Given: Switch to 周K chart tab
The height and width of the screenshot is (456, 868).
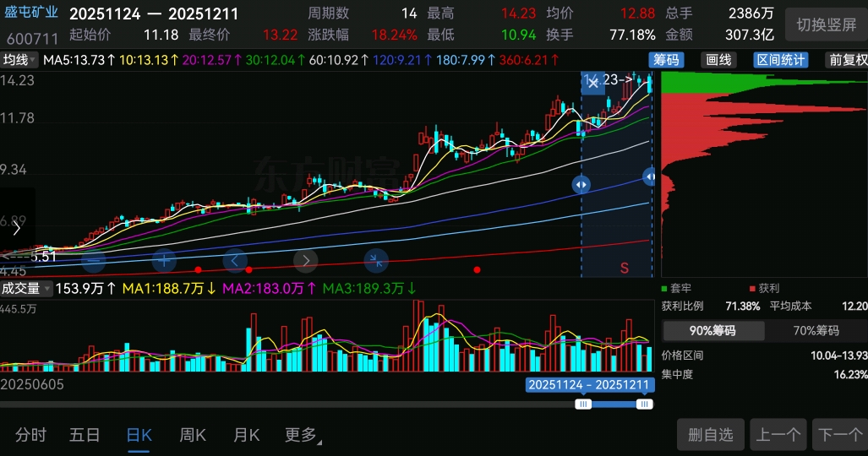Looking at the screenshot, I should (193, 435).
